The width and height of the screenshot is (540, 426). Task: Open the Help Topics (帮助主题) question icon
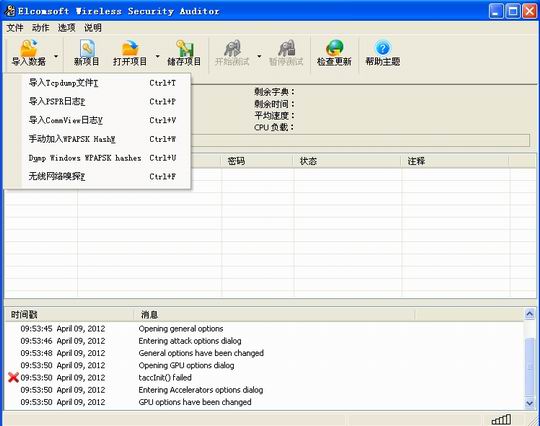point(383,48)
